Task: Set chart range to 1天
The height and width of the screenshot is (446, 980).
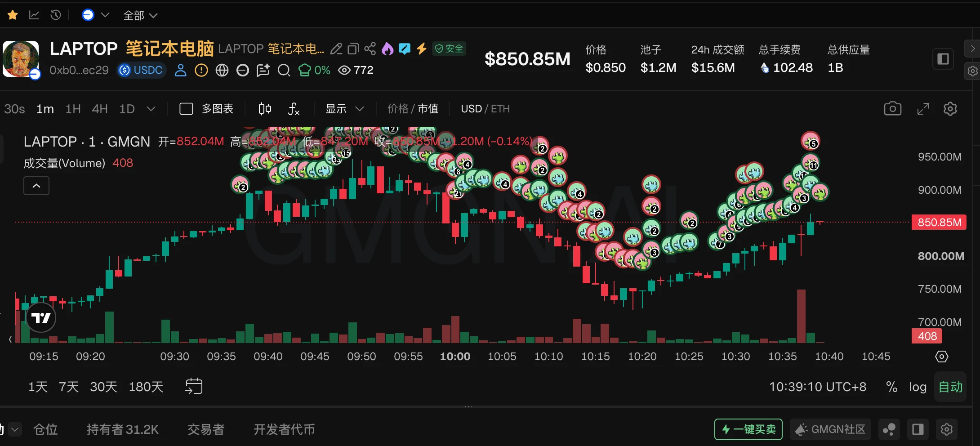Action: (x=38, y=387)
